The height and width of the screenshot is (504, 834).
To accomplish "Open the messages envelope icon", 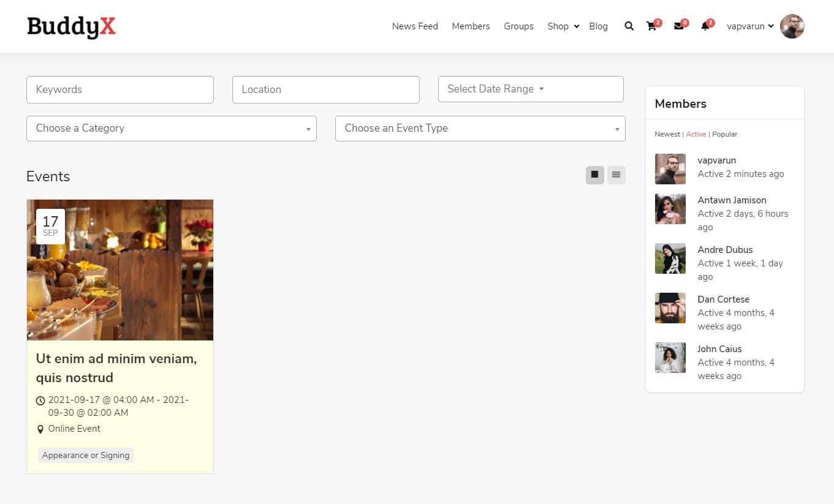I will coord(678,26).
